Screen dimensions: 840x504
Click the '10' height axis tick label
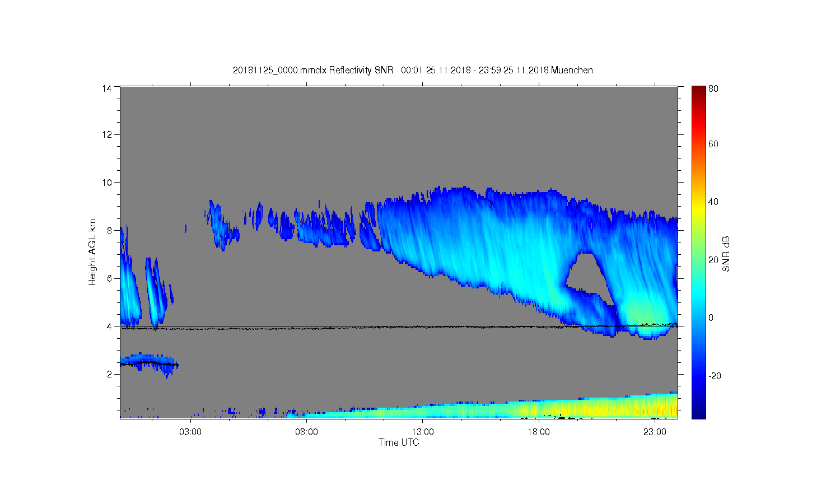pyautogui.click(x=107, y=183)
